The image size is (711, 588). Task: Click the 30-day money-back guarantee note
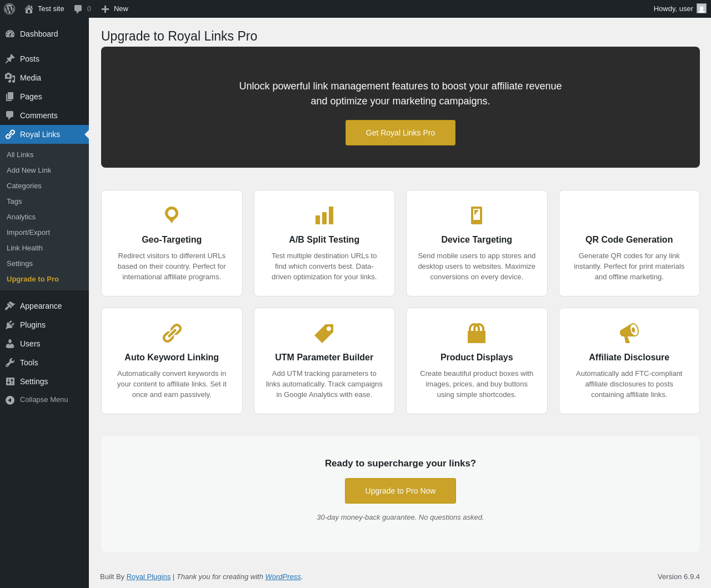point(400,517)
